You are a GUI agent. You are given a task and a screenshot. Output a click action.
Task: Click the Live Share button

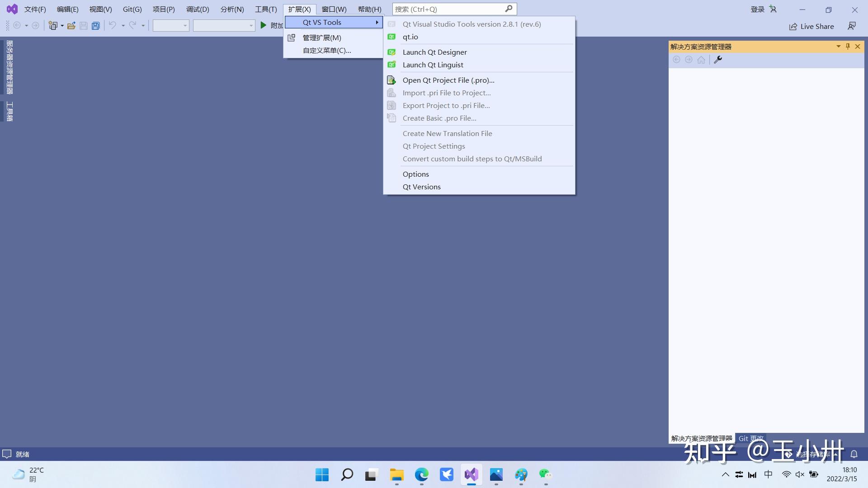tap(811, 26)
